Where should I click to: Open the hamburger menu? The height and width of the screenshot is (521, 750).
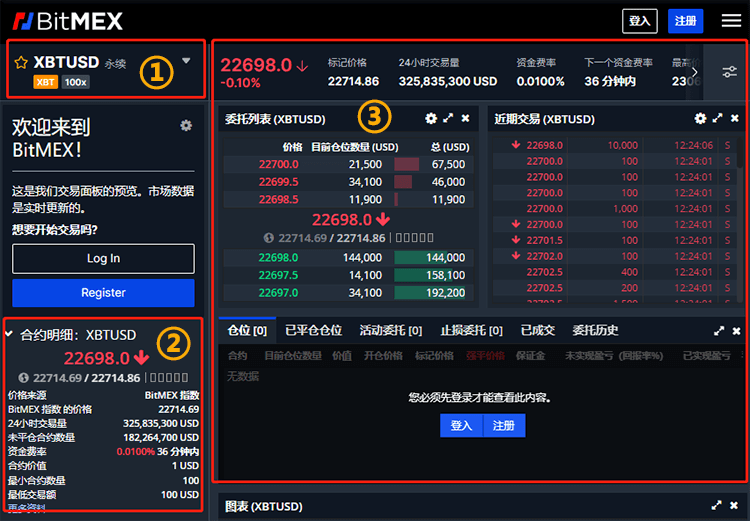(731, 21)
